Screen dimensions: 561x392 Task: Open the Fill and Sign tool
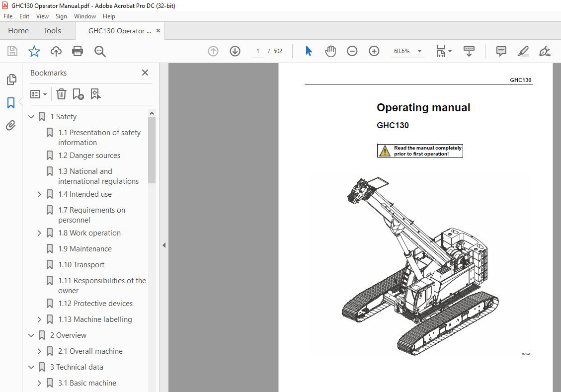click(545, 51)
